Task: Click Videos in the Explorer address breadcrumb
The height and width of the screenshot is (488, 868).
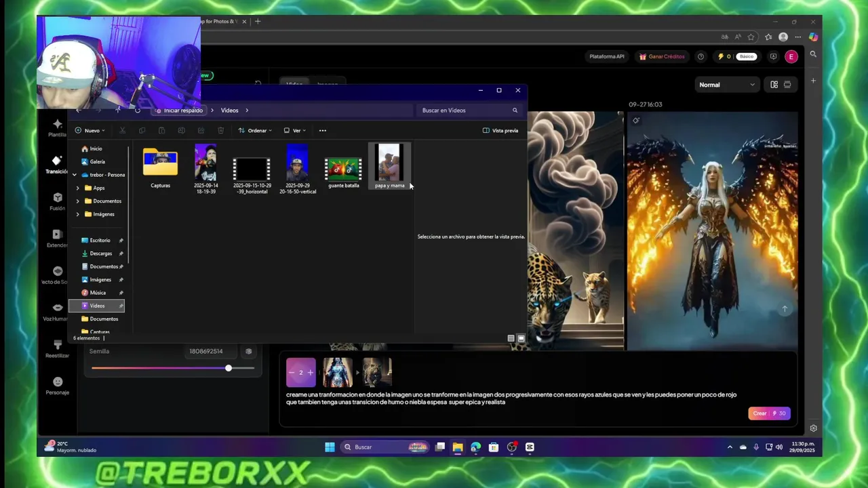Action: coord(229,110)
